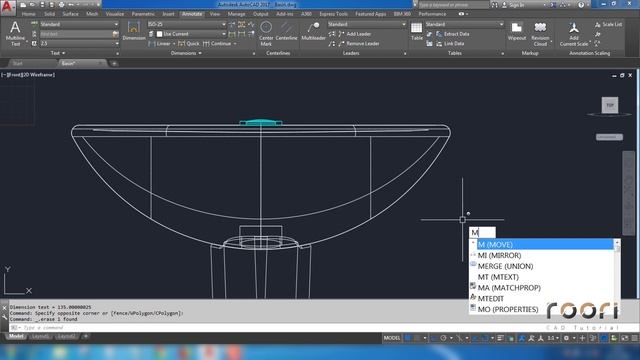This screenshot has height=360, width=640.
Task: Select the Revision Cloud tool
Action: coord(540,34)
